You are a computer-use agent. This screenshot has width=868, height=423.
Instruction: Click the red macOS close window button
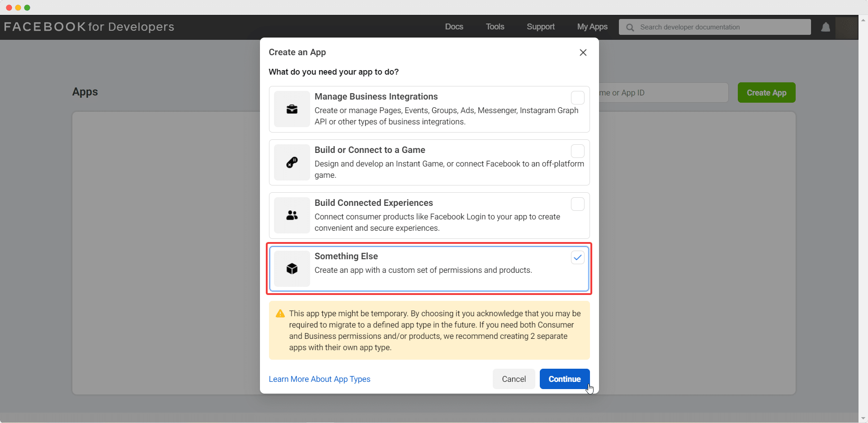pyautogui.click(x=9, y=8)
